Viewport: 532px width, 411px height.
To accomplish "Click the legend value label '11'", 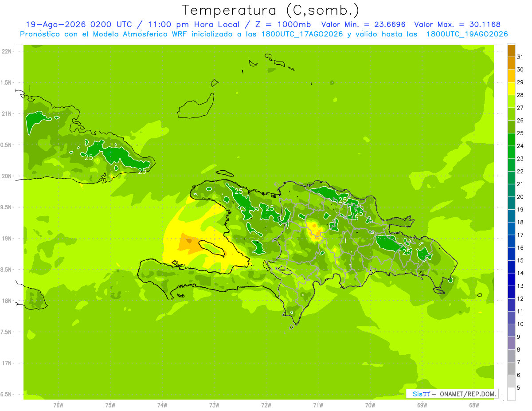I will [x=520, y=311].
